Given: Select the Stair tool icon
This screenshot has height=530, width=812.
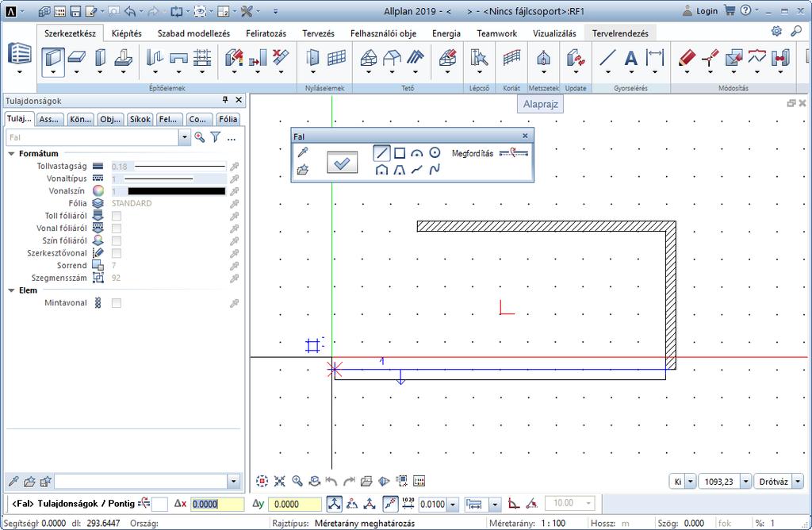Looking at the screenshot, I should pyautogui.click(x=480, y=57).
